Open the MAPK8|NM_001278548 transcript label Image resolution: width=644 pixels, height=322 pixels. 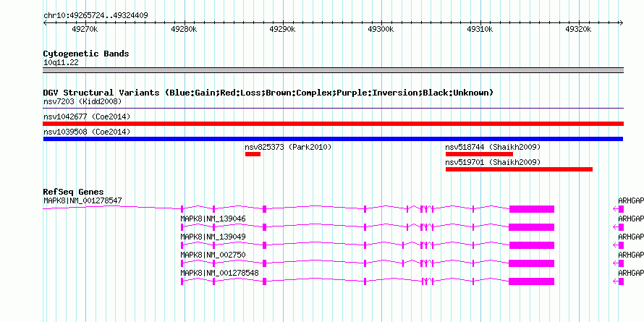coord(220,273)
